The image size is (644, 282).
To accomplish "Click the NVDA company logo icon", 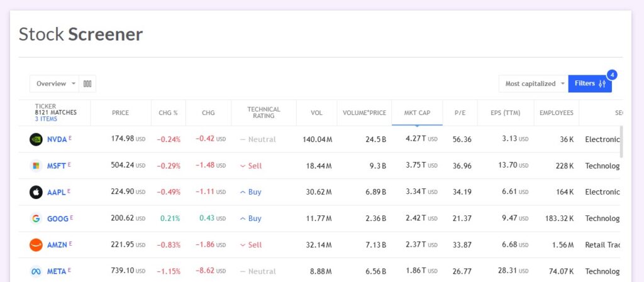I will pos(36,139).
